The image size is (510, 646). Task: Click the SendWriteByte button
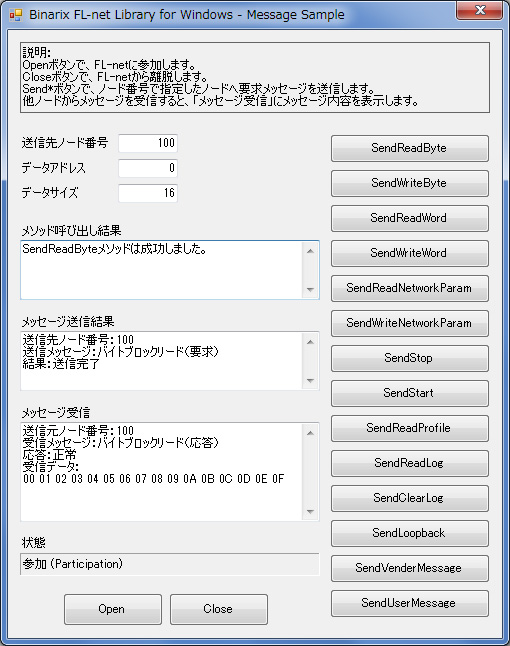pyautogui.click(x=409, y=183)
